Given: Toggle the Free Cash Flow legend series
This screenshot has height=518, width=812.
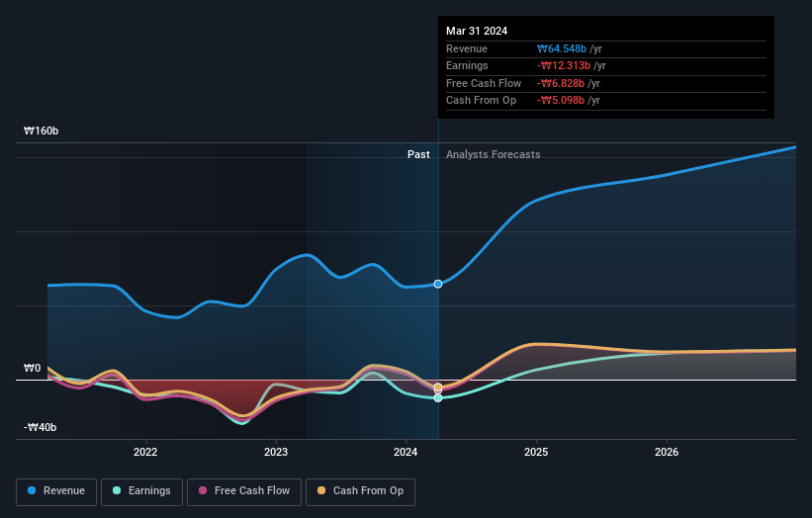Looking at the screenshot, I should click(244, 491).
